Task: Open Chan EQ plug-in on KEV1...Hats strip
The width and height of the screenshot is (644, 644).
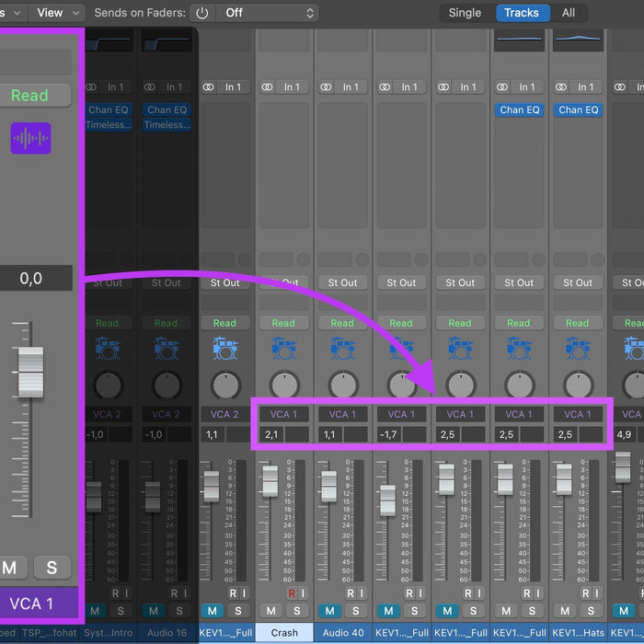Action: point(578,110)
